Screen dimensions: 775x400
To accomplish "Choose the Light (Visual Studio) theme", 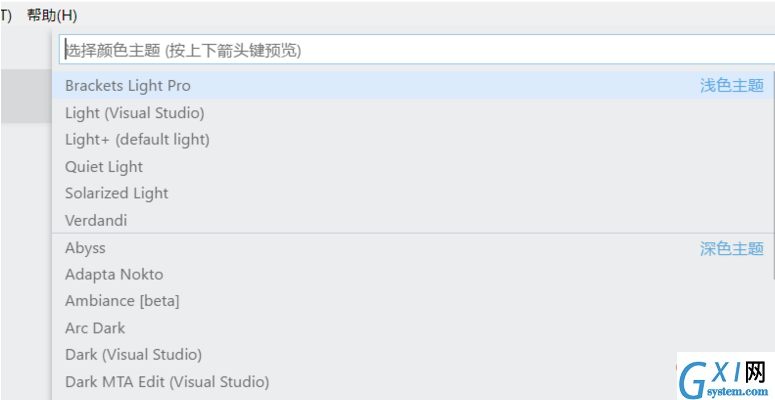I will [134, 113].
